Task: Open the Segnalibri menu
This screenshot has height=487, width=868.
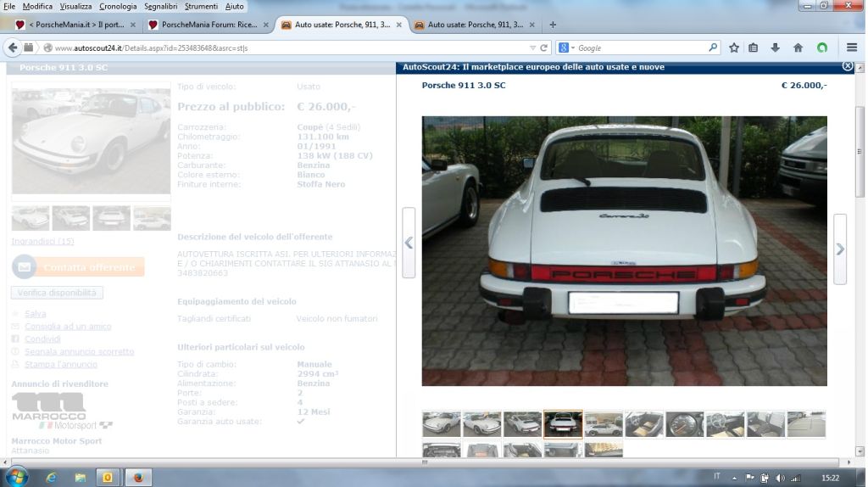Action: [160, 6]
